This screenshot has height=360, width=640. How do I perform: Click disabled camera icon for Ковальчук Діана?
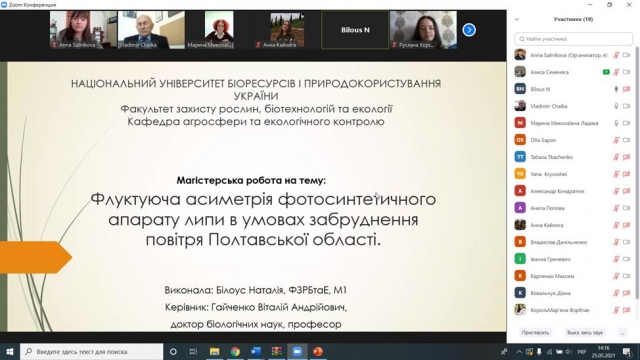627,293
